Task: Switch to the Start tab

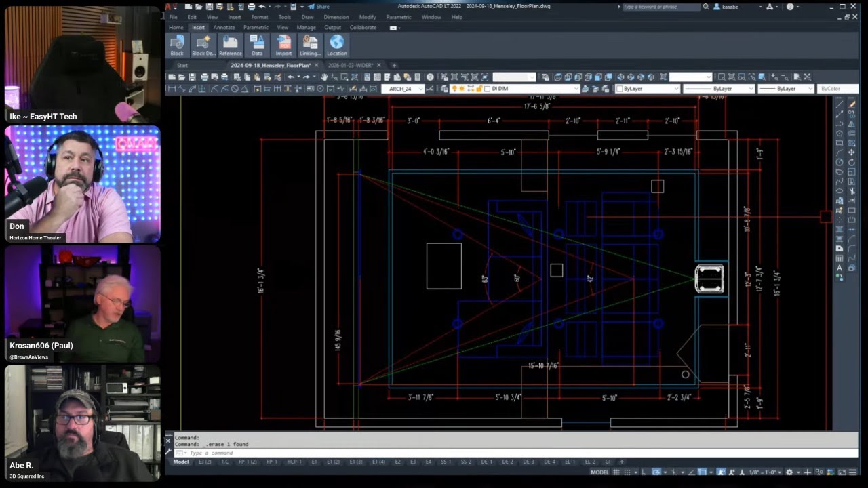Action: click(182, 66)
